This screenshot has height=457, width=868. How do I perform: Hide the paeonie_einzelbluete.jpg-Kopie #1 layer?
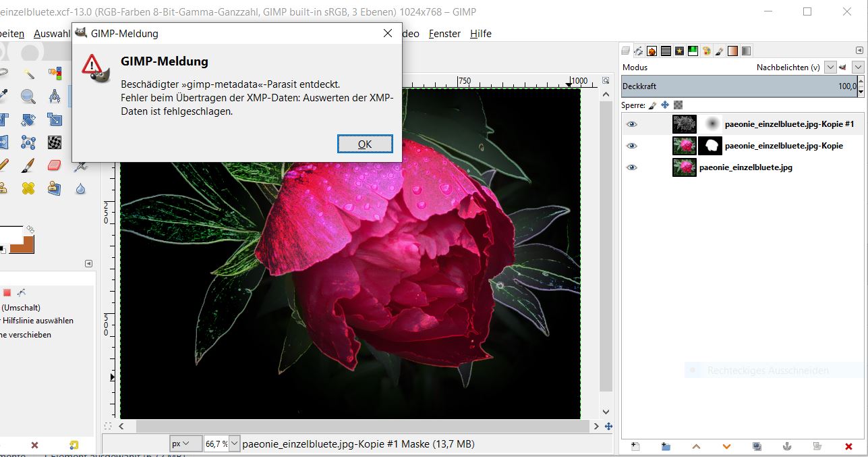point(631,124)
